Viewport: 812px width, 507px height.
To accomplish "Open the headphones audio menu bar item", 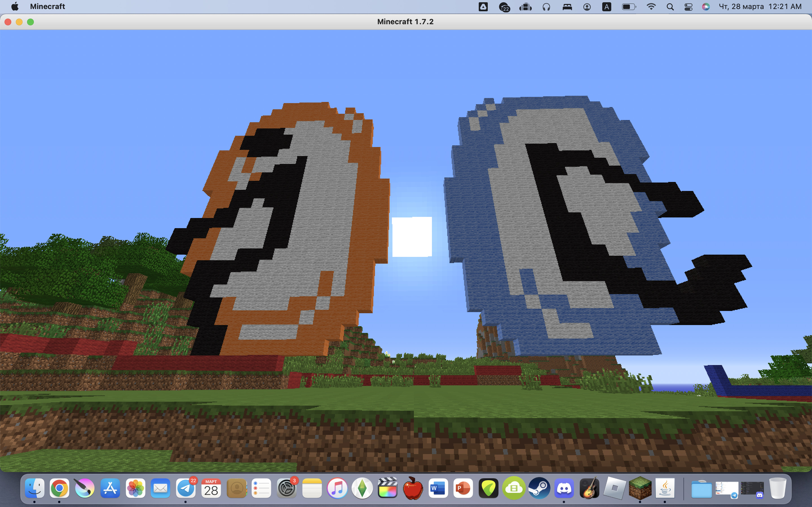I will coord(546,7).
